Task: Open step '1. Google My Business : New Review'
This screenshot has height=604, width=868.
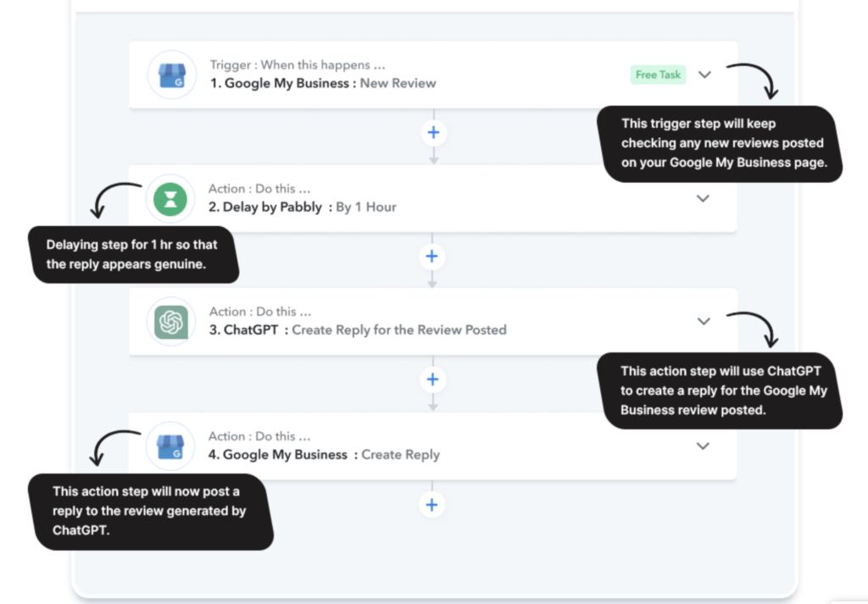Action: pos(433,75)
